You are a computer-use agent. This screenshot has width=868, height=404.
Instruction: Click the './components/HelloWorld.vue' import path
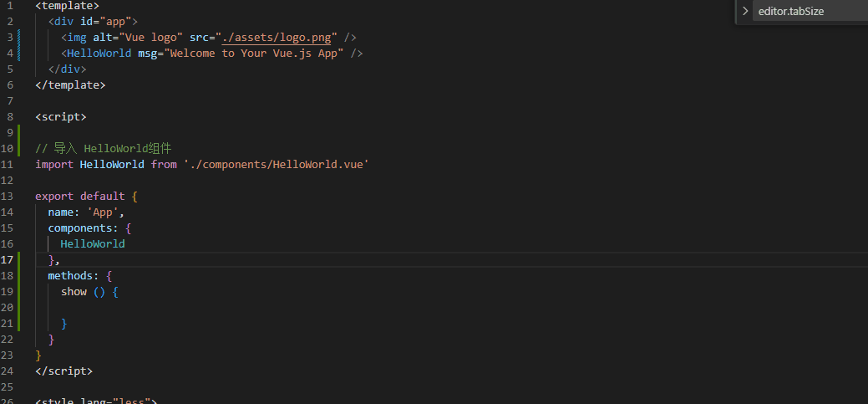pos(277,165)
